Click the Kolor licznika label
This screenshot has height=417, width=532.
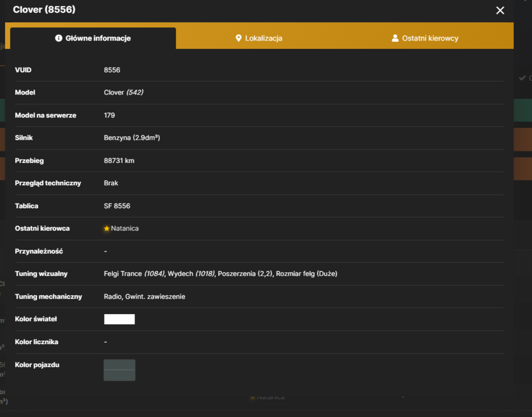37,342
